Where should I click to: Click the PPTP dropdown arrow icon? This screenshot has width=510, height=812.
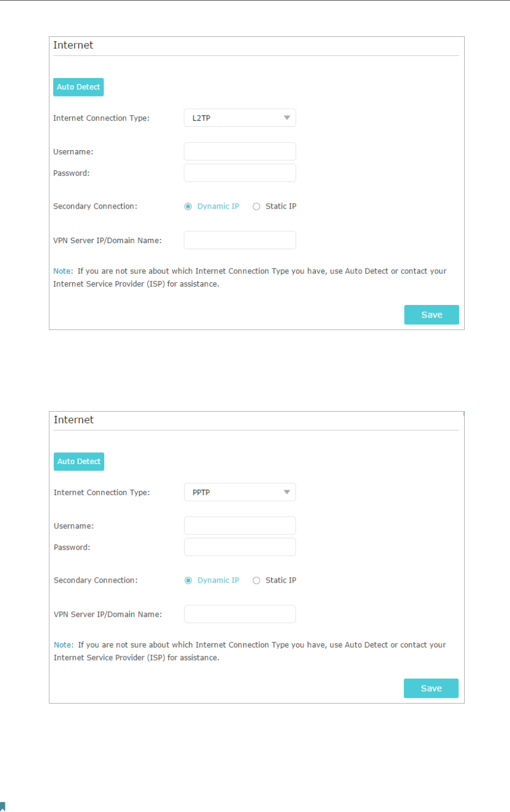point(287,492)
